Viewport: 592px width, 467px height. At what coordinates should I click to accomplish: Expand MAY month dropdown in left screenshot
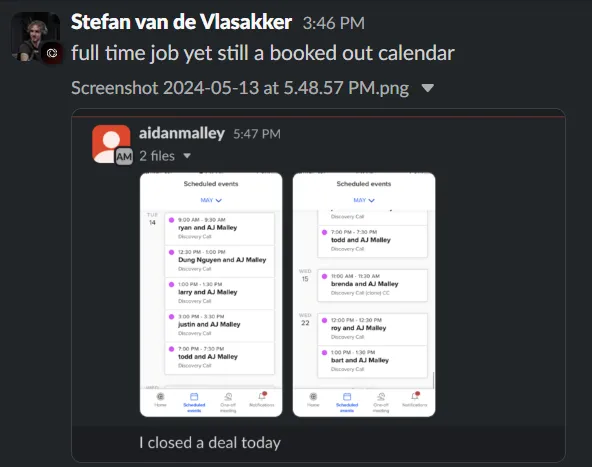coord(211,200)
